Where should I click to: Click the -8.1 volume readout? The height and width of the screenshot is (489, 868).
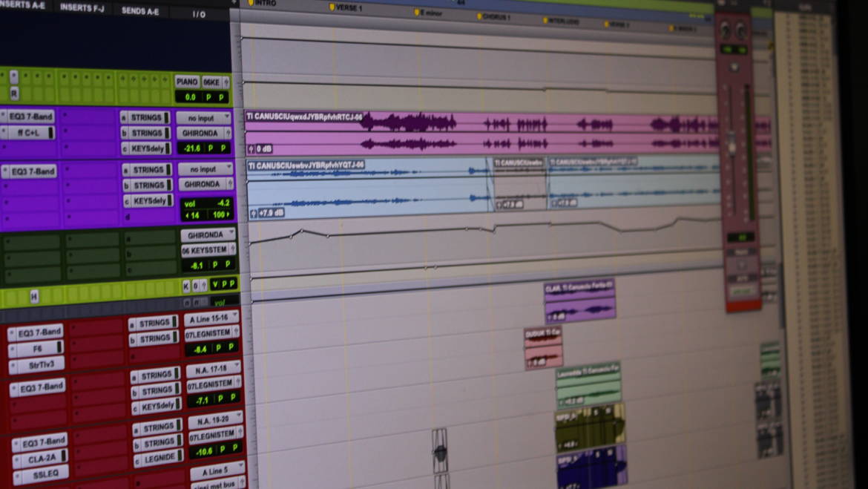point(197,266)
